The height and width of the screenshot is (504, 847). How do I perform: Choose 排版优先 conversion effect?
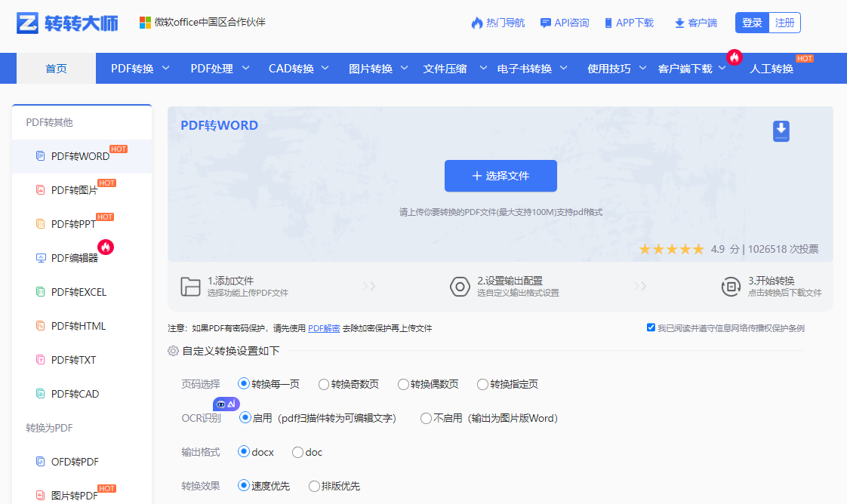(314, 486)
